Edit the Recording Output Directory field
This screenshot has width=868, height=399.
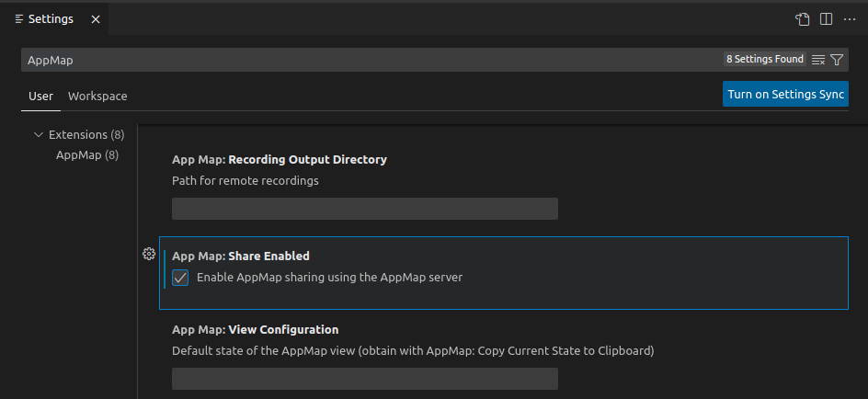pyautogui.click(x=365, y=209)
